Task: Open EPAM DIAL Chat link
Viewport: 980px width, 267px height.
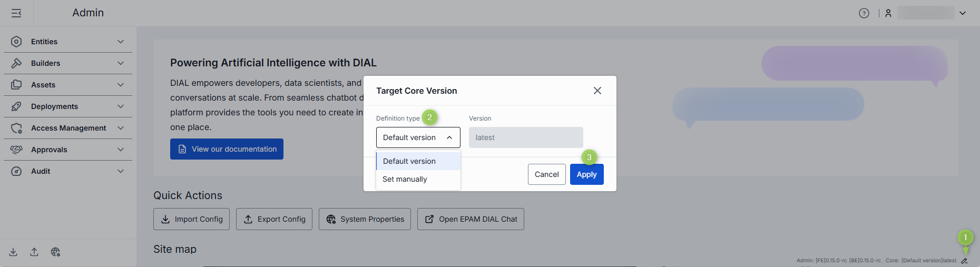Action: tap(471, 219)
